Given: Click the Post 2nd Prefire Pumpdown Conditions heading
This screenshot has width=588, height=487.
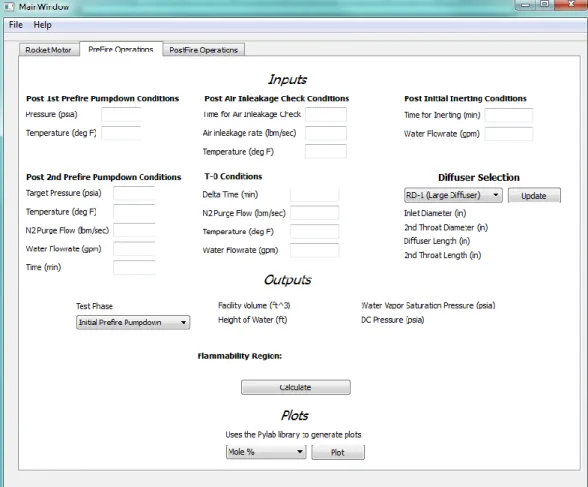Looking at the screenshot, I should pos(104,177).
